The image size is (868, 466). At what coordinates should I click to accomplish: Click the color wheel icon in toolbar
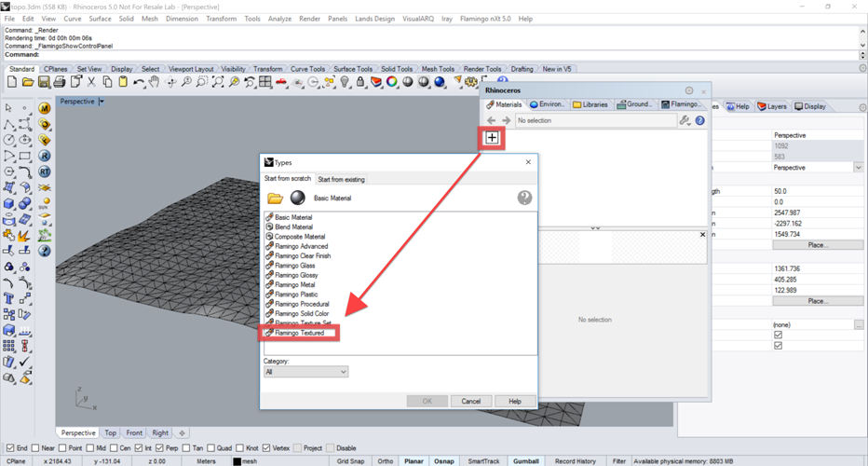pyautogui.click(x=392, y=82)
